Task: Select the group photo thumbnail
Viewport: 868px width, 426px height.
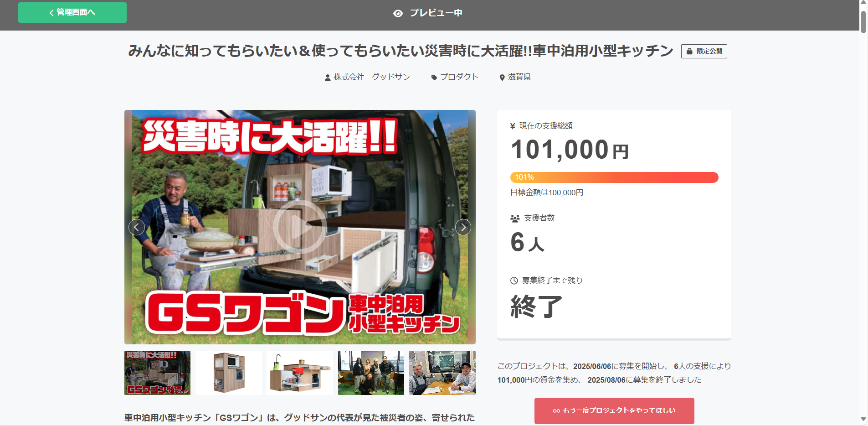Action: pos(371,373)
